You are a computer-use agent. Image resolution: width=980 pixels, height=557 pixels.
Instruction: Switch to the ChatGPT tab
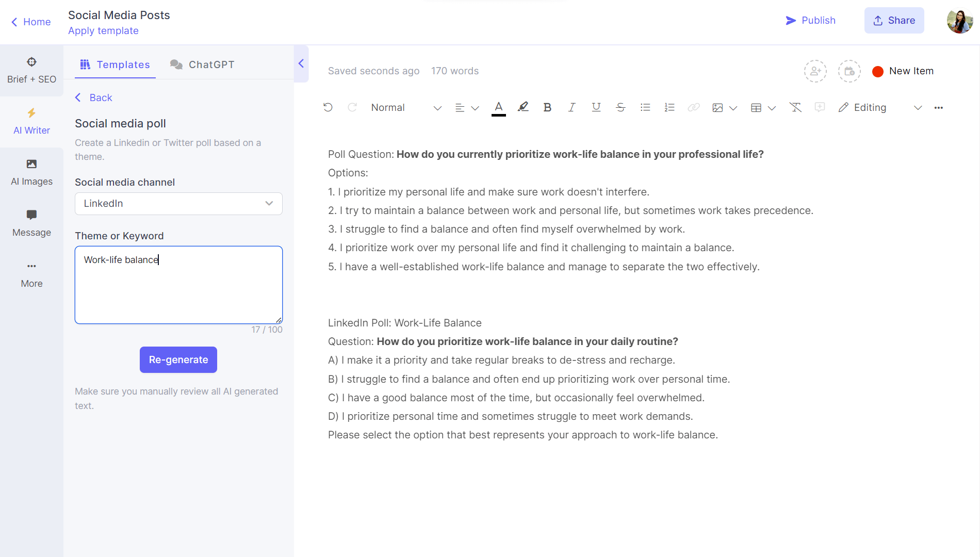click(x=202, y=64)
